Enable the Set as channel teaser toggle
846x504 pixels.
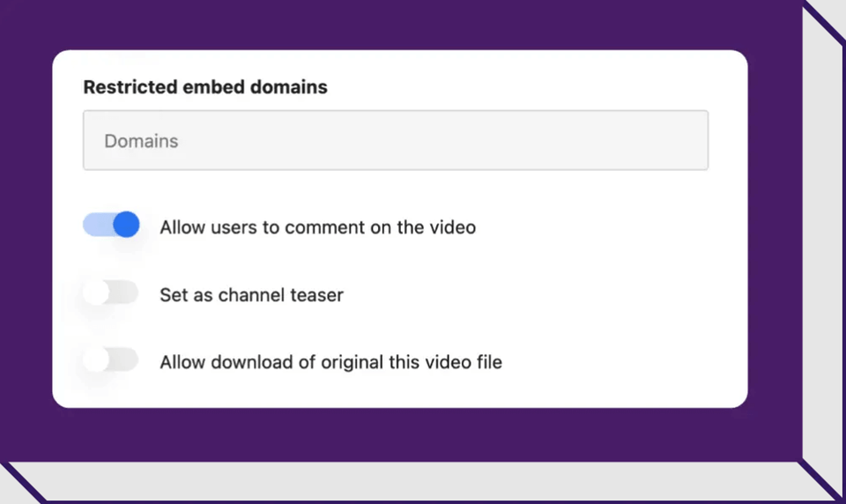click(111, 293)
